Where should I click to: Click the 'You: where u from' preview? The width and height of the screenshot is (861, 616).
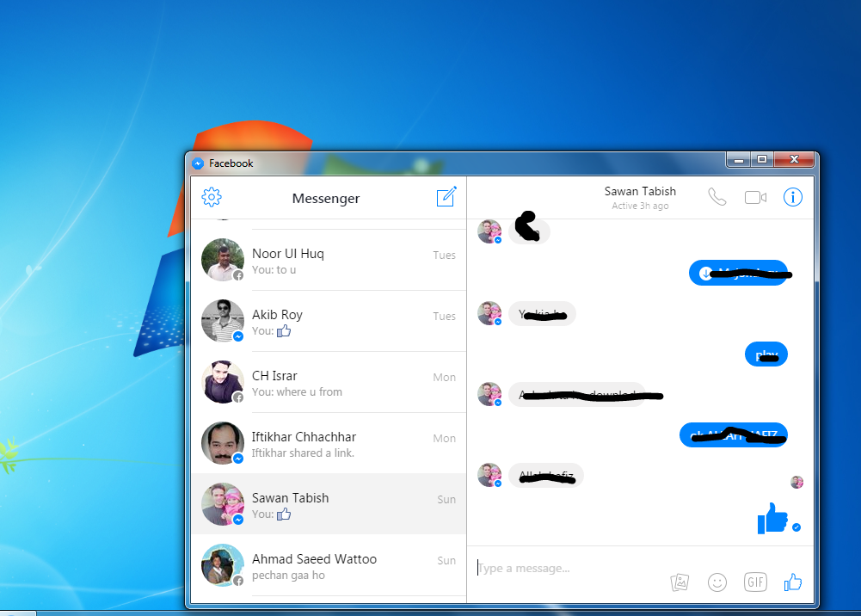click(x=297, y=392)
